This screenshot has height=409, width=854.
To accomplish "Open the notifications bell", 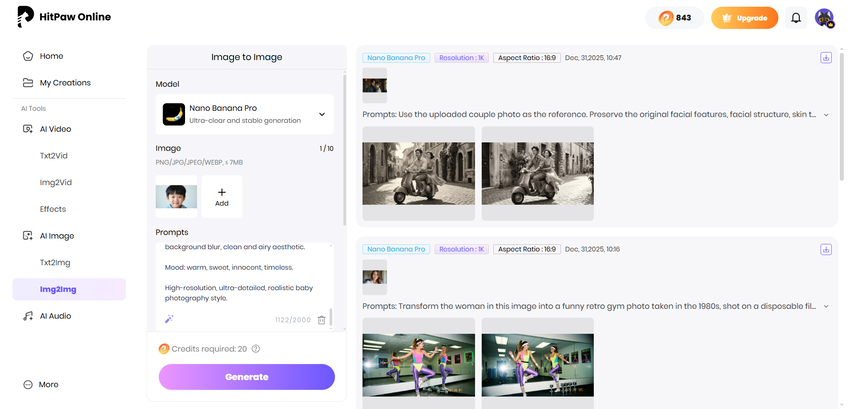I will point(796,18).
